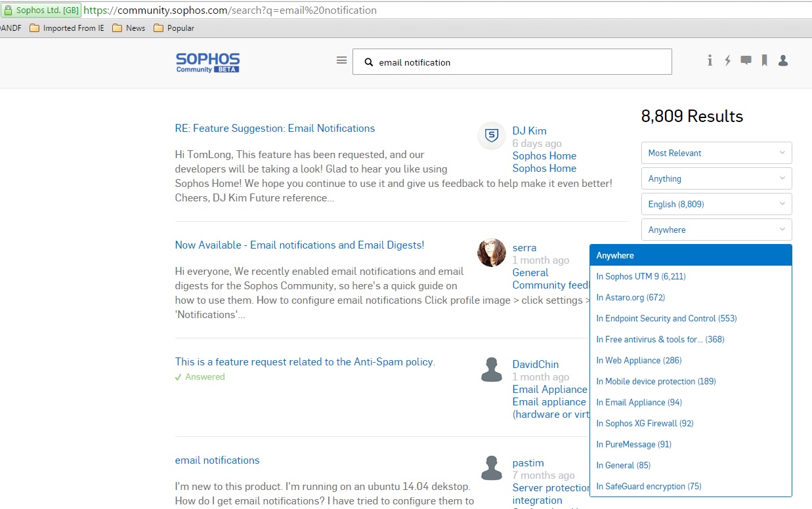Open the News bookmarks folder

click(129, 28)
